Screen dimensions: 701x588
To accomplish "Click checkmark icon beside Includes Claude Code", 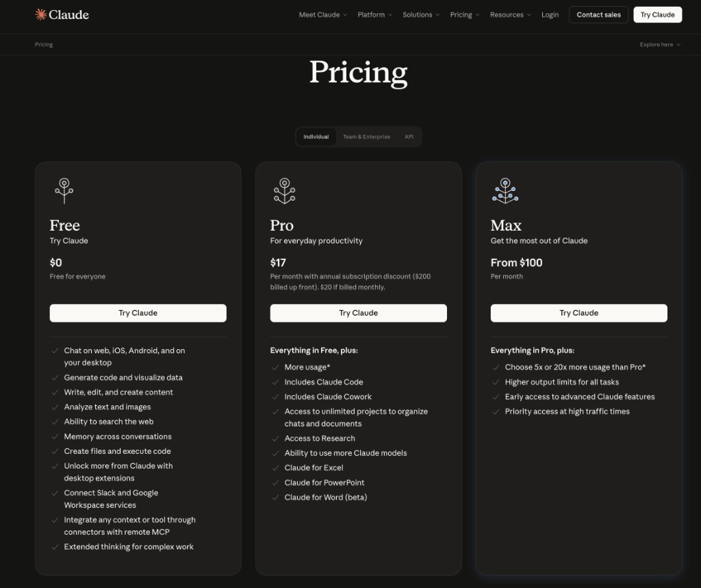I will pos(275,382).
